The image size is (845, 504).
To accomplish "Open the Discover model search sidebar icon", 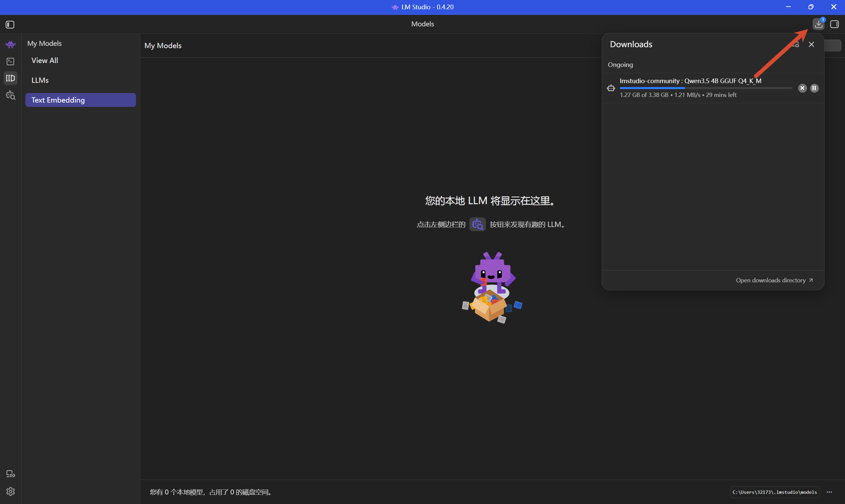I will (11, 95).
